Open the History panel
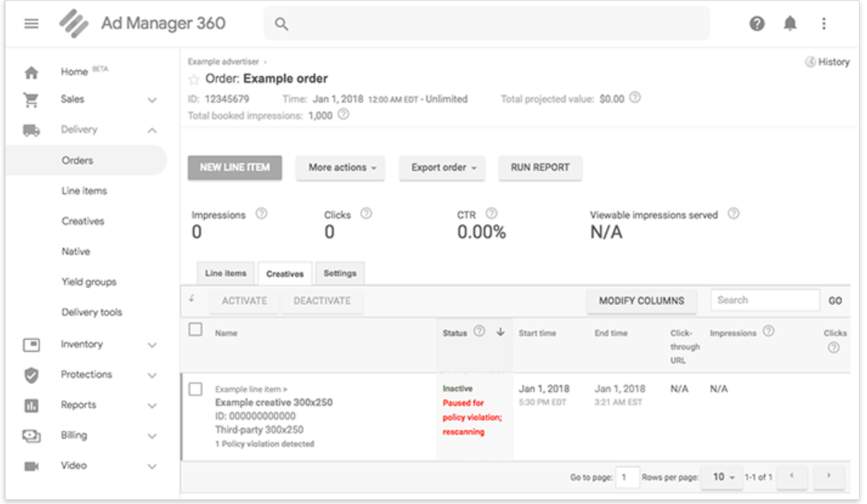The height and width of the screenshot is (504, 867). 827,62
